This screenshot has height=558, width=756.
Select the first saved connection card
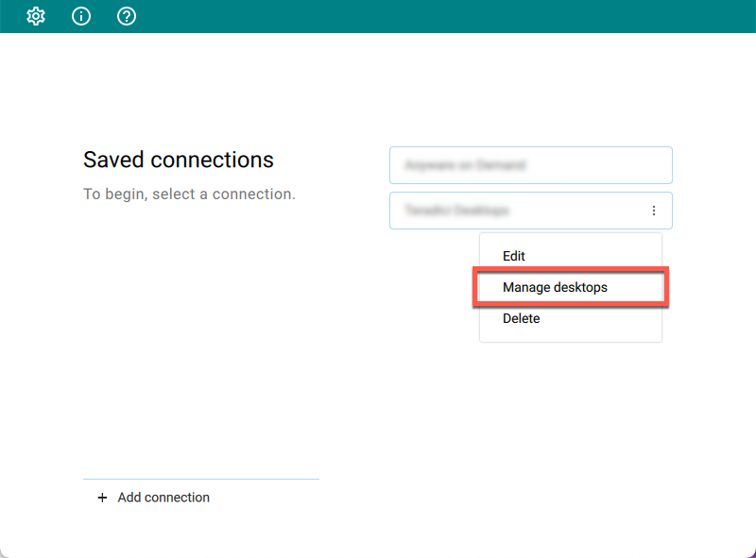[531, 165]
